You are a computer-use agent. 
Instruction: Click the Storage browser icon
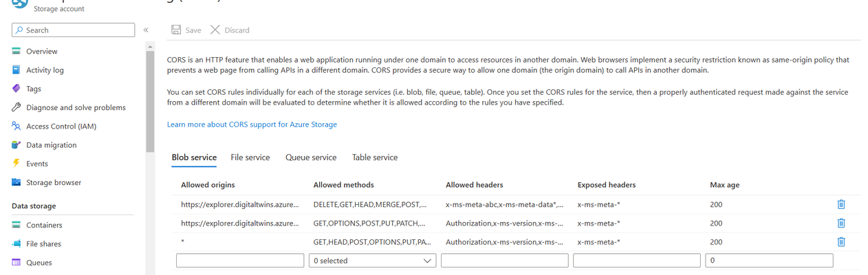[x=17, y=182]
